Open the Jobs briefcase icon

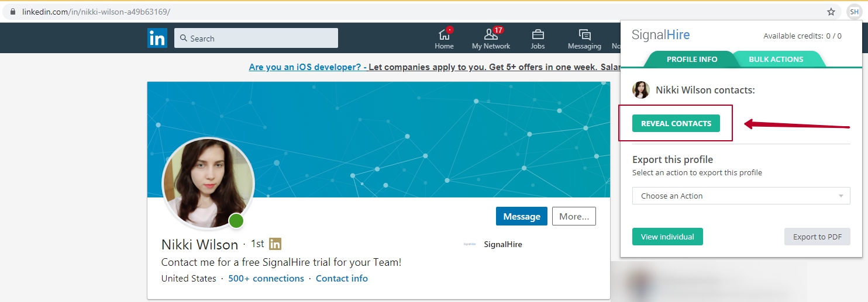click(x=538, y=39)
